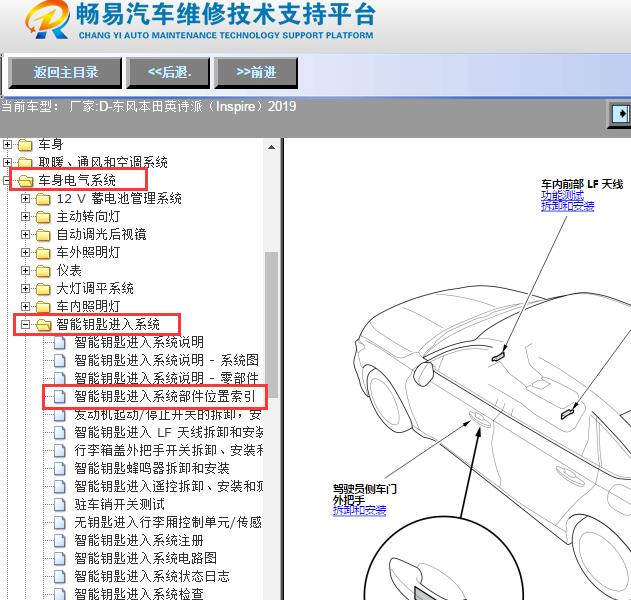Open 拆卸和安装 link under 驾驶员侧车门外把手
The height and width of the screenshot is (600, 631).
click(359, 511)
